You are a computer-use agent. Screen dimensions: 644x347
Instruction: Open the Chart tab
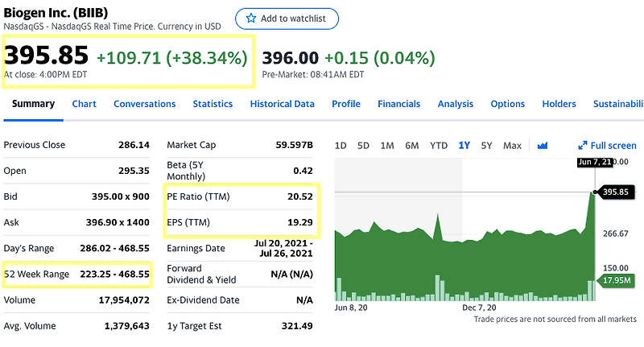point(85,104)
